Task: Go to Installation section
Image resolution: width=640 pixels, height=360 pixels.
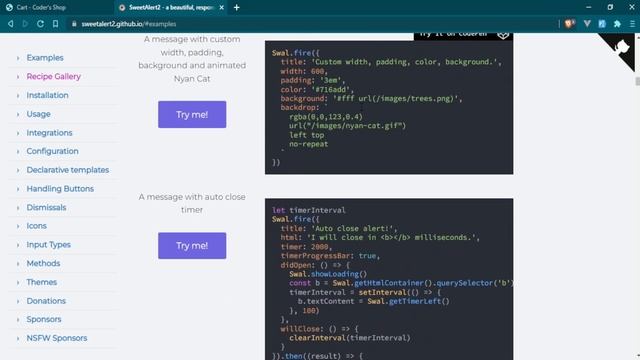Action: 47,96
